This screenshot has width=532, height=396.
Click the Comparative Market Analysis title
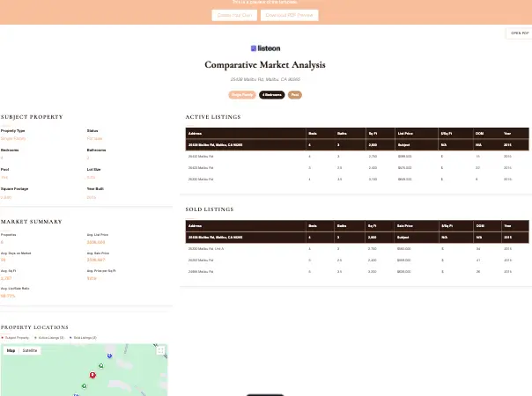coord(265,65)
